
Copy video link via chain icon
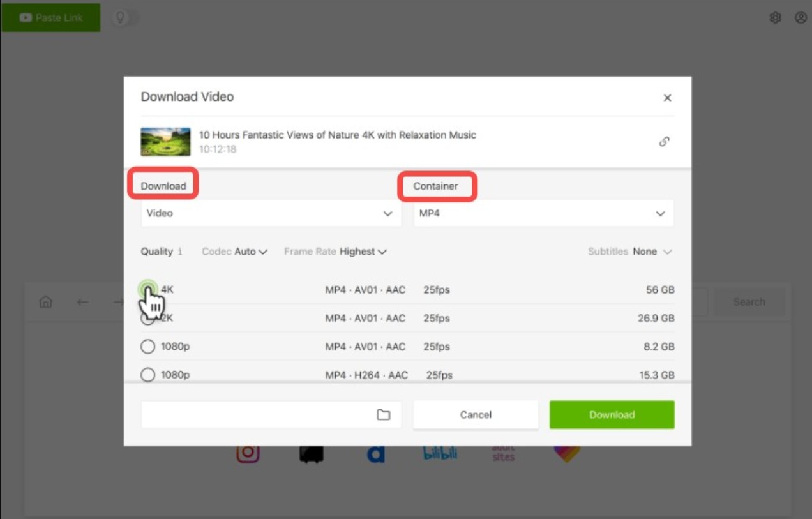click(664, 142)
